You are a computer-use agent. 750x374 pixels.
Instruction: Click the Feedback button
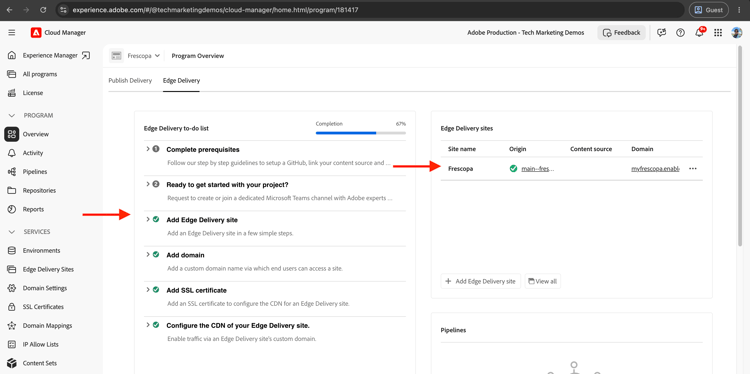(x=621, y=33)
